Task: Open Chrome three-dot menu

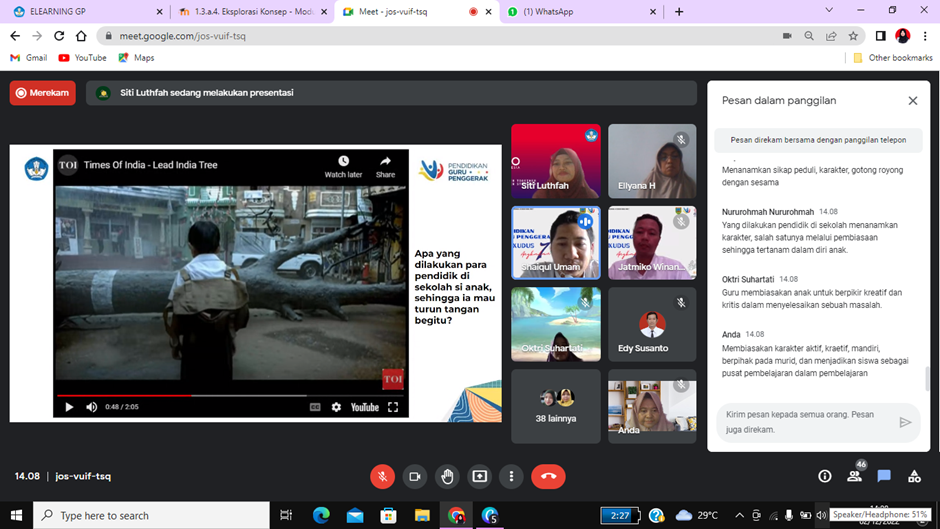Action: click(925, 36)
